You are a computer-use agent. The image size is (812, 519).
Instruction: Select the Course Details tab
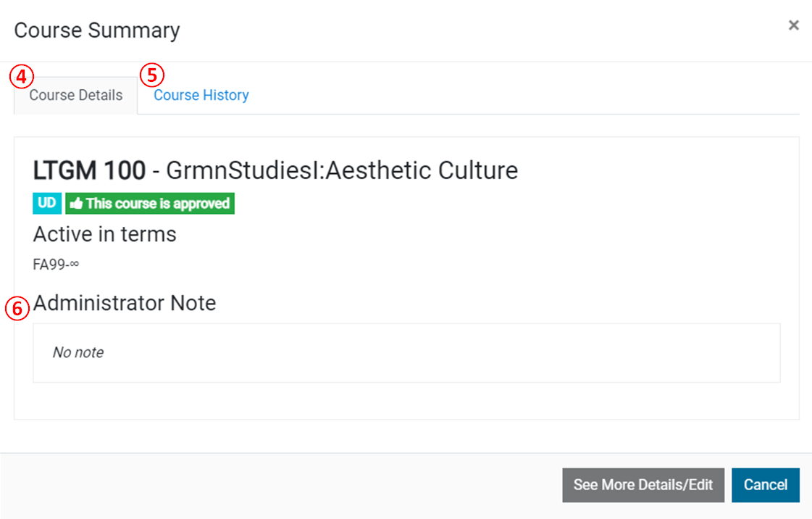click(x=75, y=95)
